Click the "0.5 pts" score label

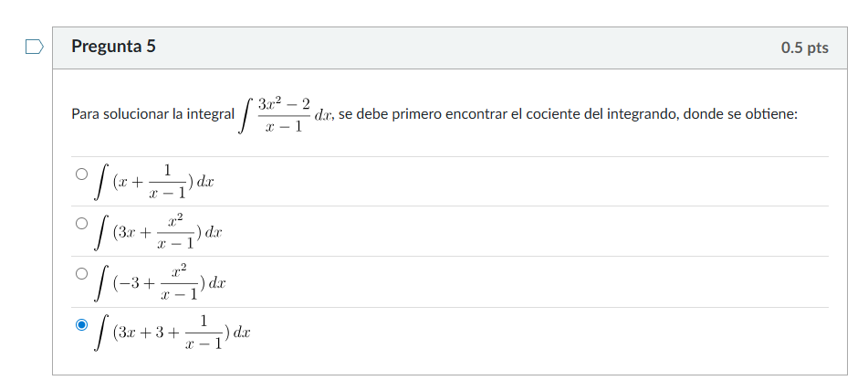pos(804,48)
